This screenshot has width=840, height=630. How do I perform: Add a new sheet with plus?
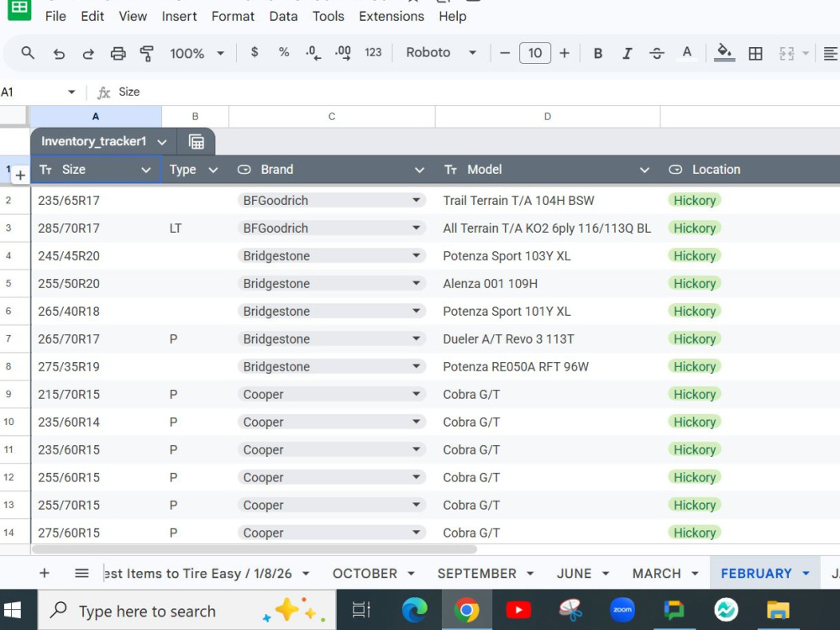coord(45,573)
